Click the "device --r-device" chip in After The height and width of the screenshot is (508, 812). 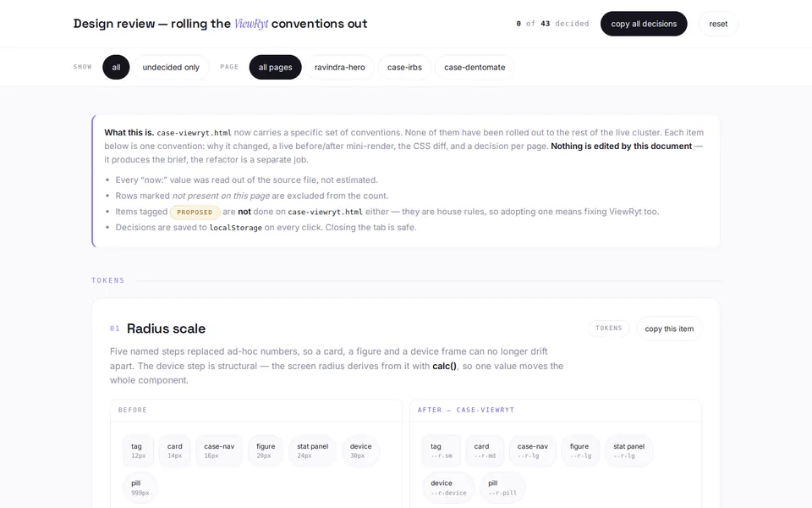(x=448, y=488)
